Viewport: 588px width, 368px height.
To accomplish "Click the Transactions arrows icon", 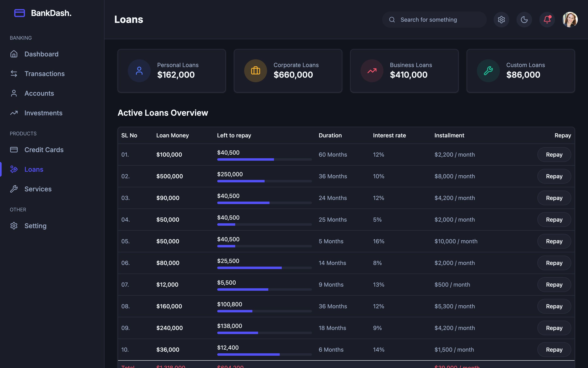I will pos(14,74).
